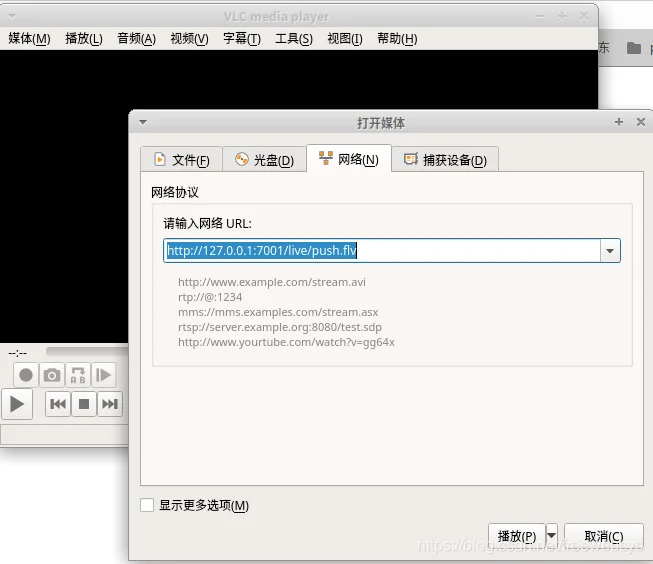This screenshot has height=564, width=653.
Task: Click example text http://www.yourtube.com/watch?v=gg64x
Action: [x=286, y=342]
